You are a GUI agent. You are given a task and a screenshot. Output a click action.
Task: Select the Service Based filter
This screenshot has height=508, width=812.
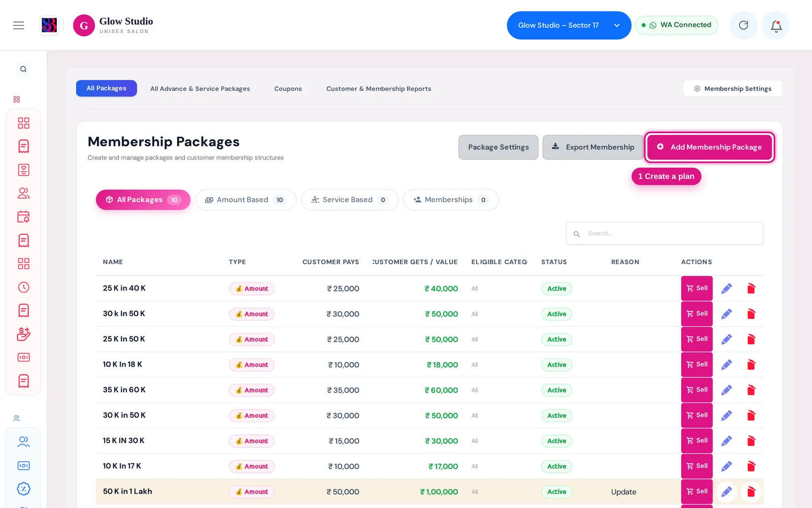click(350, 200)
